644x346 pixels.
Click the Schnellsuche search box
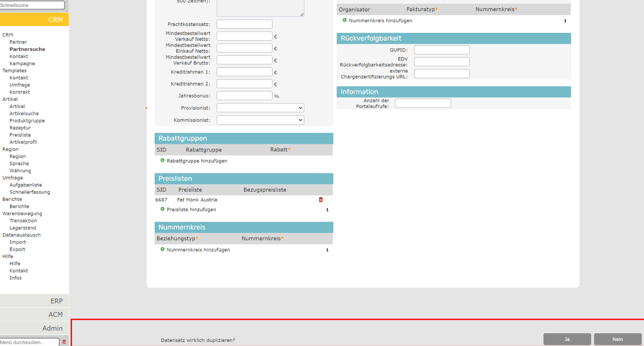click(32, 5)
